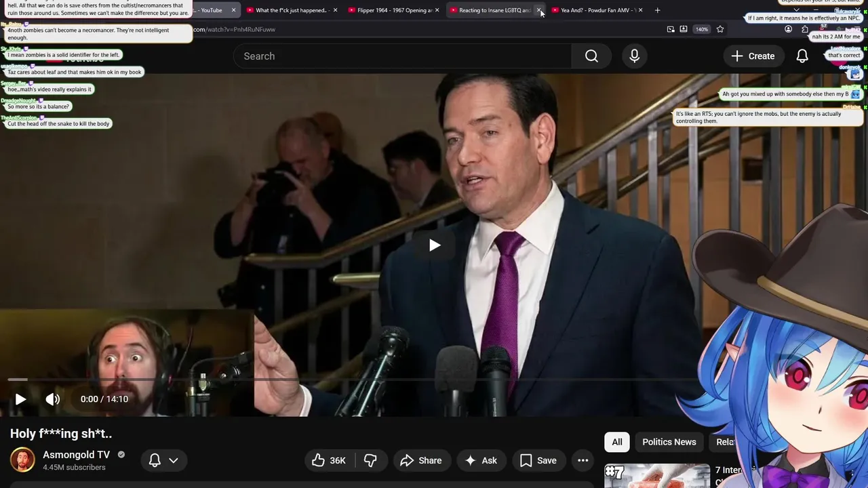The width and height of the screenshot is (868, 488).
Task: Select the Politics News filter chip
Action: pos(669,442)
